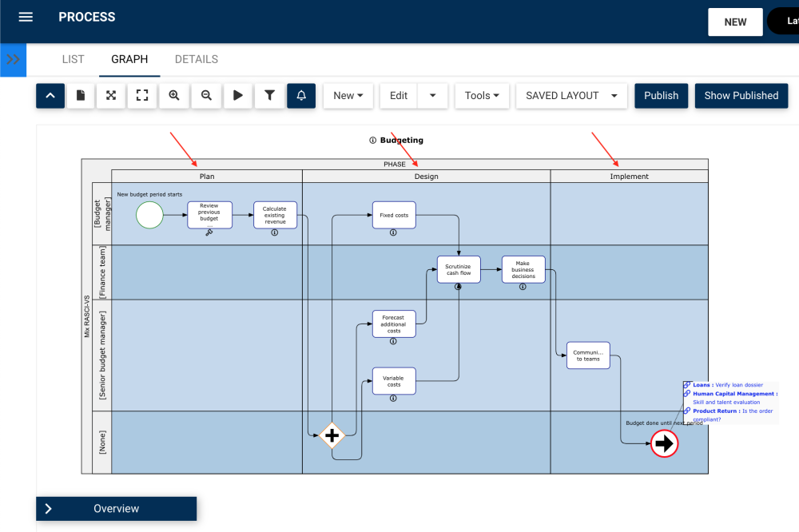Viewport: 799px width, 532px height.
Task: Open the Edit split-button arrow dropdown
Action: pyautogui.click(x=432, y=95)
